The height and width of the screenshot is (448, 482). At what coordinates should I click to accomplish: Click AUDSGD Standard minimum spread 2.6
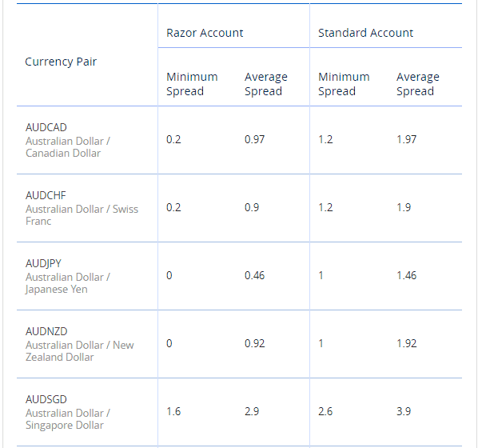325,412
